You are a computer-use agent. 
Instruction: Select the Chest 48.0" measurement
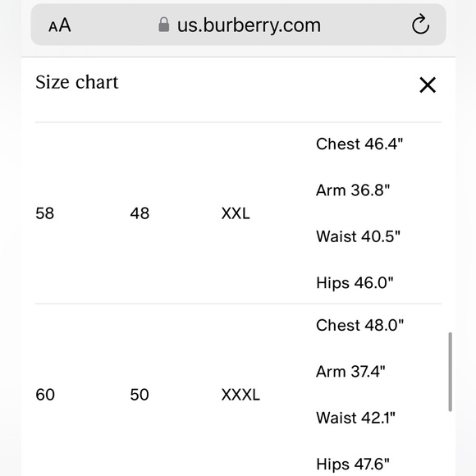pyautogui.click(x=360, y=326)
